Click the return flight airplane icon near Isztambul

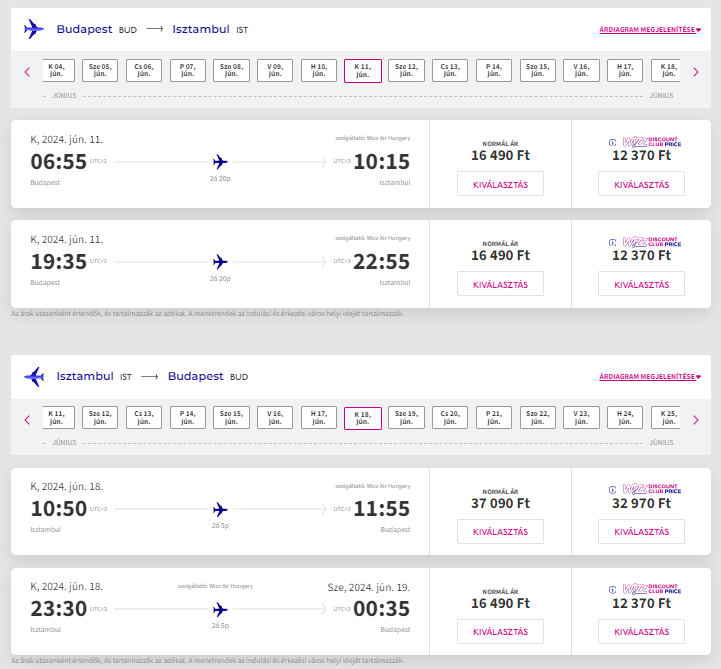coord(34,377)
